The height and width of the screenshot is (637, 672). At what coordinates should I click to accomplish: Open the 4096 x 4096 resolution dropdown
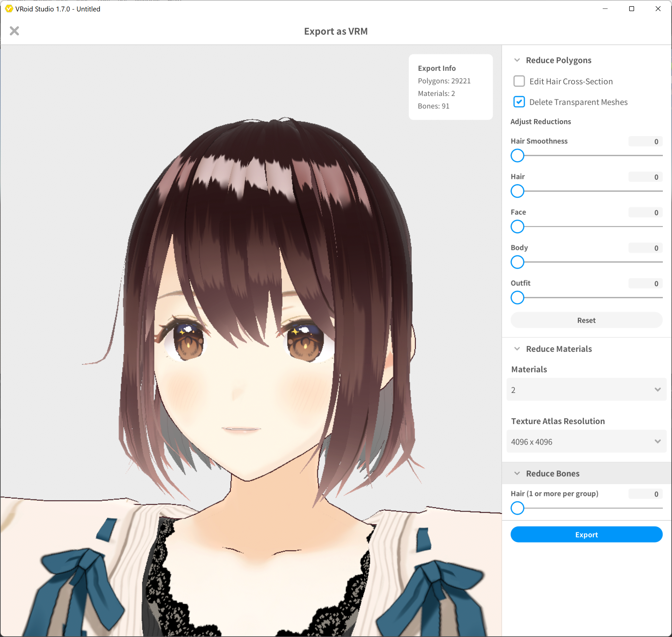coord(586,441)
